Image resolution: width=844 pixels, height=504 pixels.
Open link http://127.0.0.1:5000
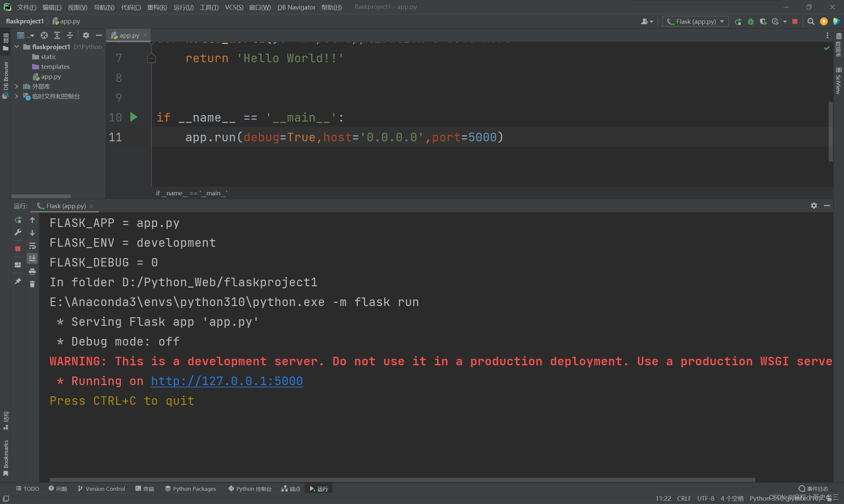coord(226,381)
